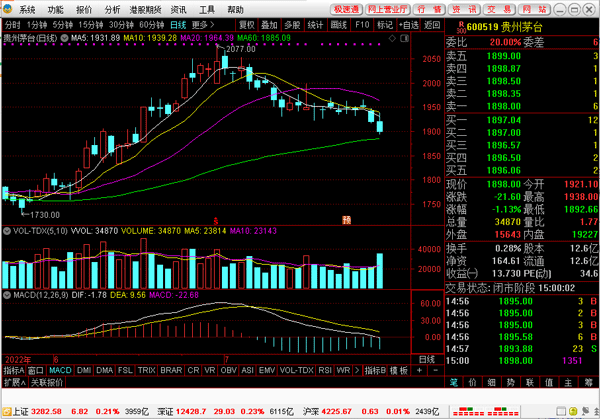Click the 行情 button at top right

pyautogui.click(x=430, y=10)
